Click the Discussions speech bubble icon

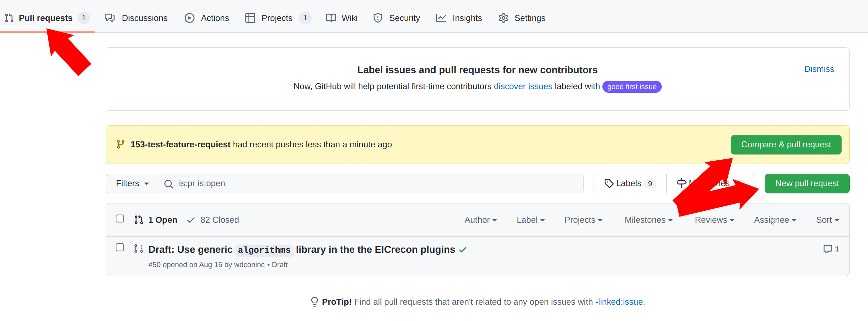click(x=110, y=18)
